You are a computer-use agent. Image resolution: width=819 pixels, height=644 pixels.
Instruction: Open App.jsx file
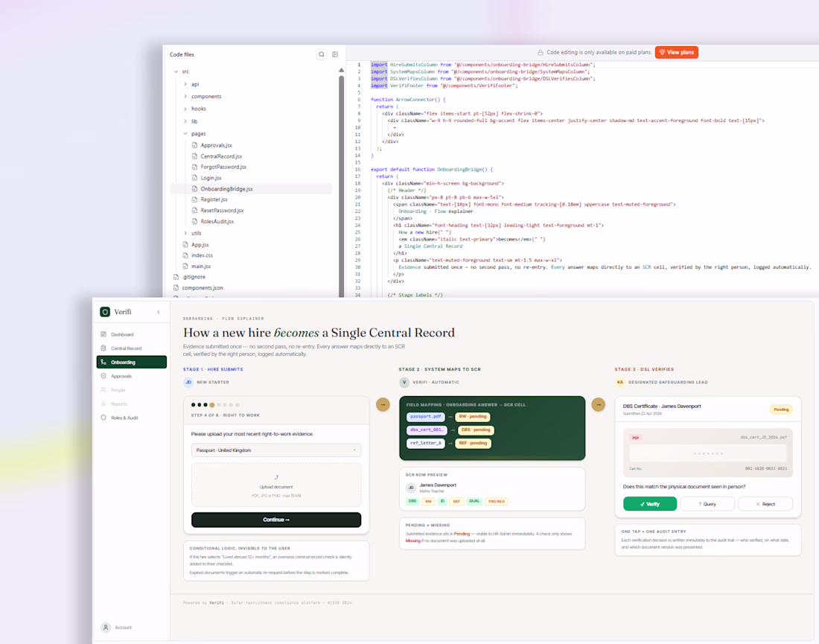(200, 244)
